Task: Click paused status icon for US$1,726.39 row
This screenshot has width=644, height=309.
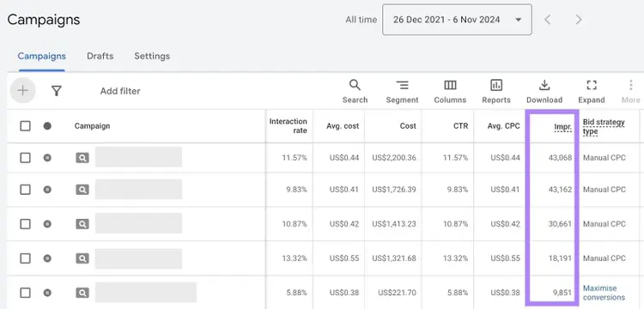Action: (x=47, y=189)
